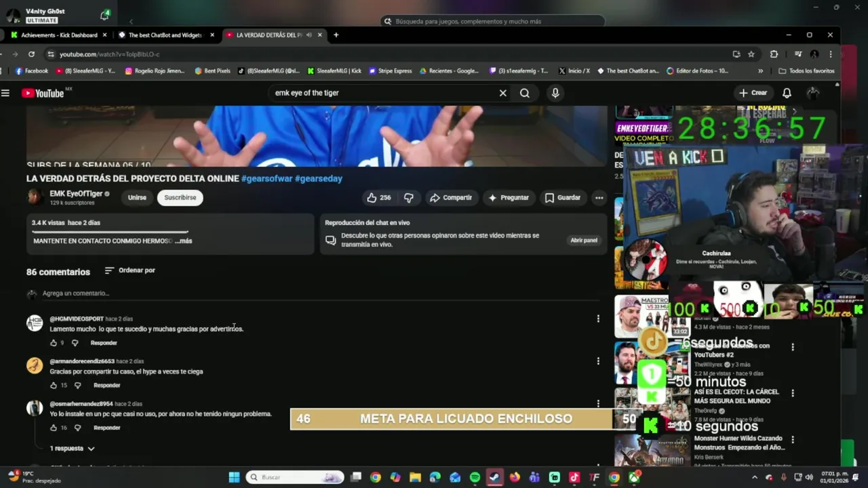Bookmark this page with the star icon
The width and height of the screenshot is (868, 488).
(751, 54)
